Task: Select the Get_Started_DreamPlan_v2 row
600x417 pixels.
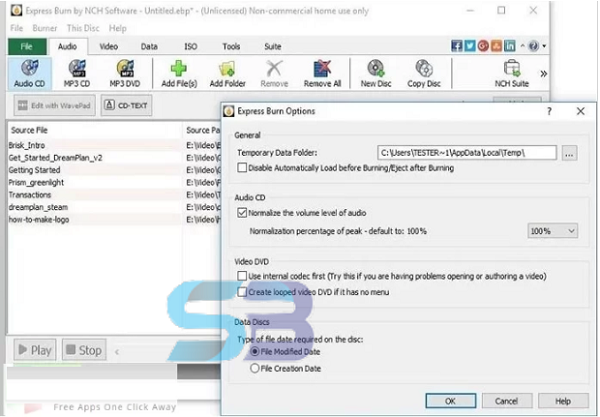Action: (x=95, y=158)
